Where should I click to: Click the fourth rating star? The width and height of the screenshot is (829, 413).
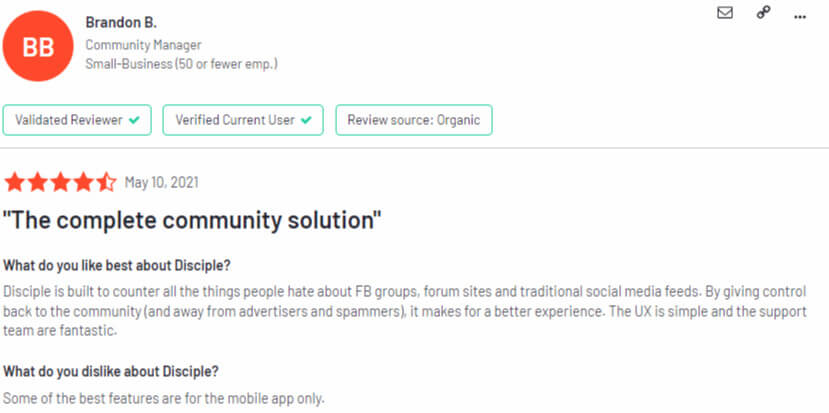tap(84, 182)
